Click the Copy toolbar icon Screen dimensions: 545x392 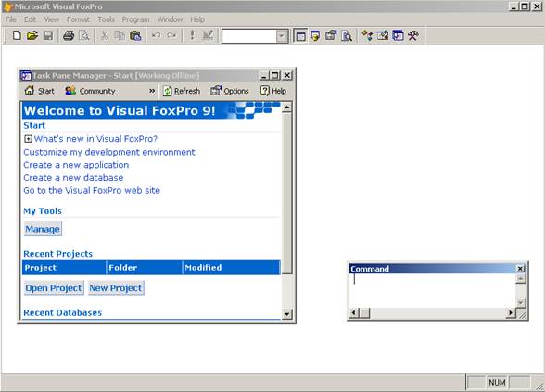point(120,35)
